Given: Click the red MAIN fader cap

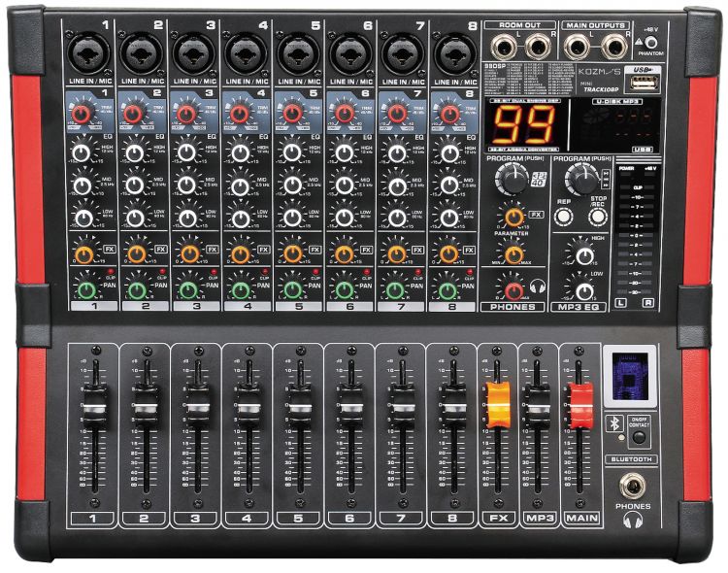Looking at the screenshot, I should point(580,403).
